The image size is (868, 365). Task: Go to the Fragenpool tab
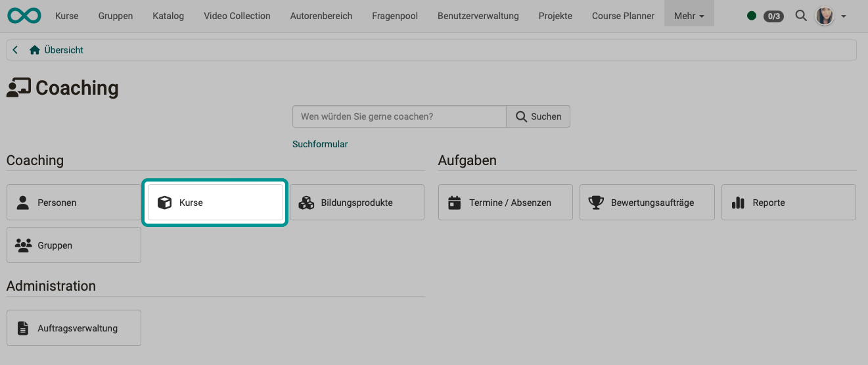click(394, 16)
